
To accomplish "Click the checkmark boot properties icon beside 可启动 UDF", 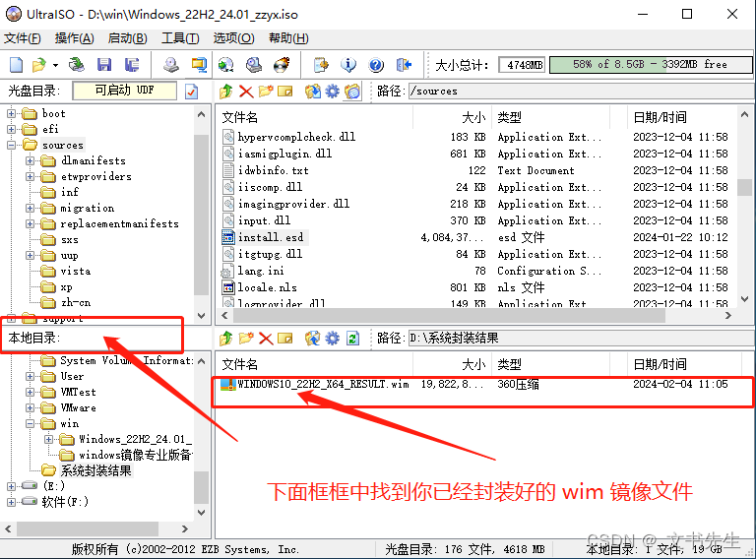I will coord(191,92).
